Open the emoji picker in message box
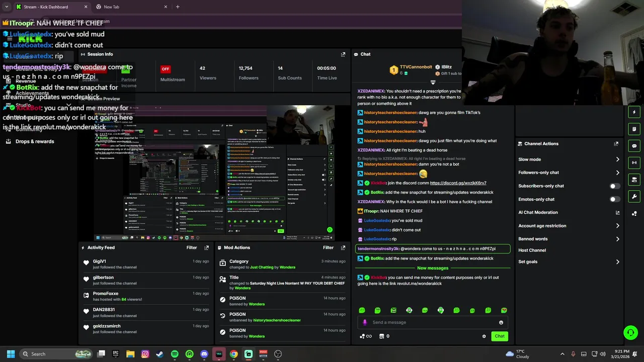 (x=501, y=323)
